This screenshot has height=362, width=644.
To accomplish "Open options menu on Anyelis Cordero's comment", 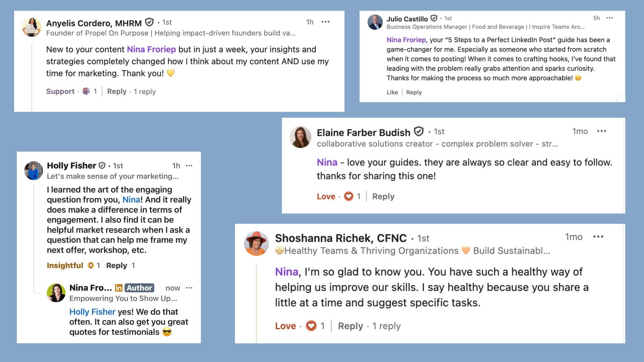I will tap(325, 22).
